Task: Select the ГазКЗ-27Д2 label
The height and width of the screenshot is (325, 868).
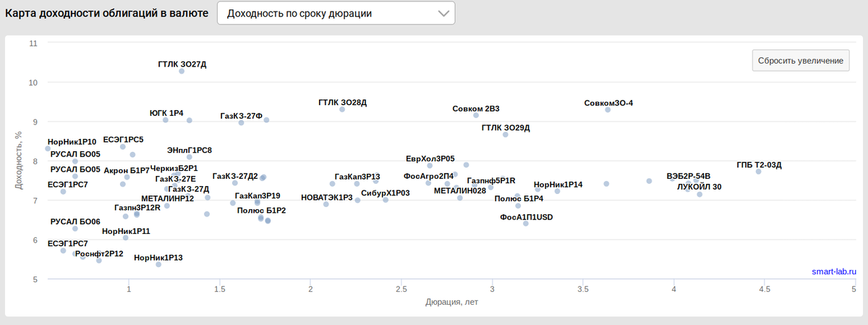Action: click(x=235, y=176)
